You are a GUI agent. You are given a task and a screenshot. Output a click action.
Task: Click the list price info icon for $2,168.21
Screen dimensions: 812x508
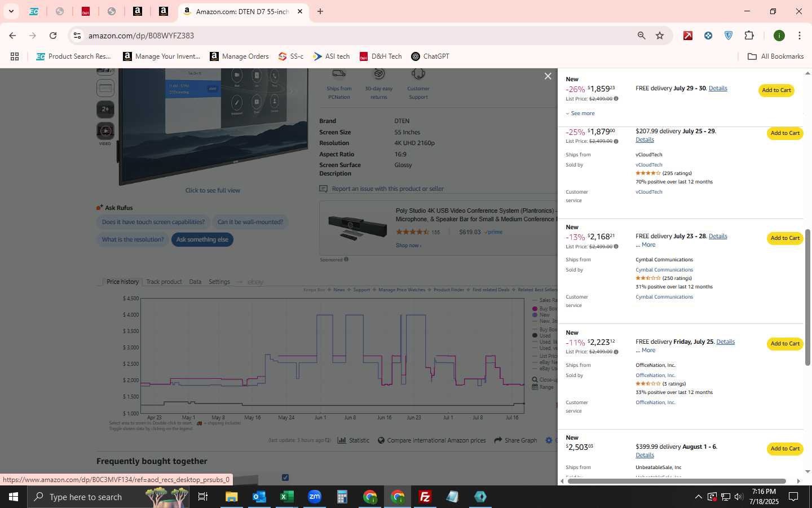(616, 247)
